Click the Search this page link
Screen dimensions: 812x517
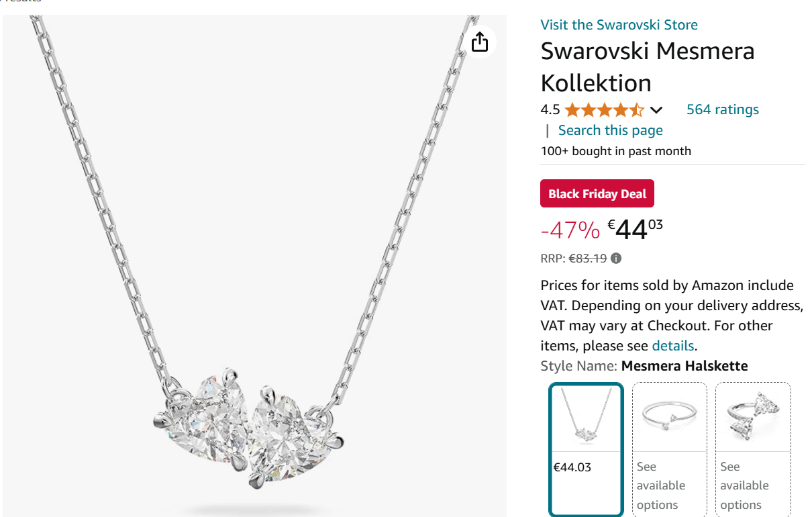point(610,130)
